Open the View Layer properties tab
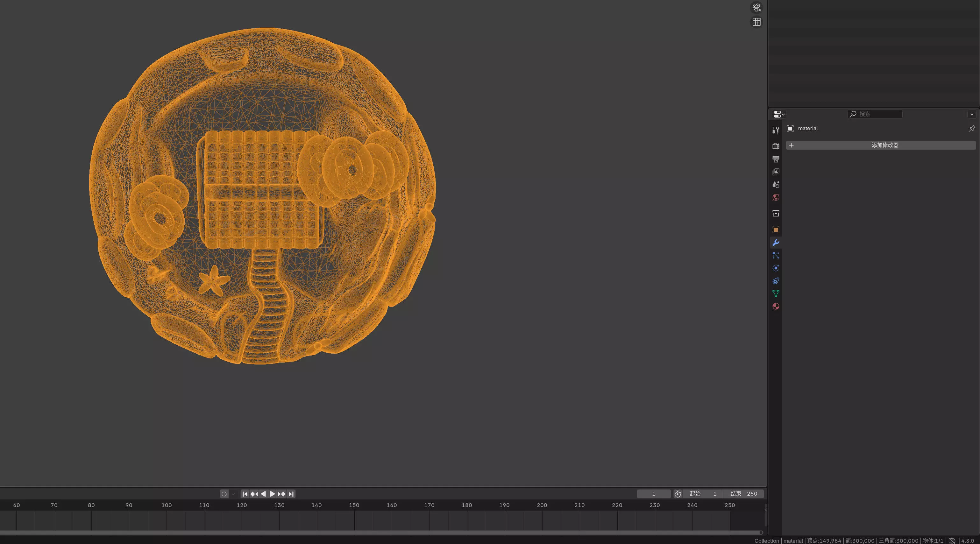 (x=776, y=172)
